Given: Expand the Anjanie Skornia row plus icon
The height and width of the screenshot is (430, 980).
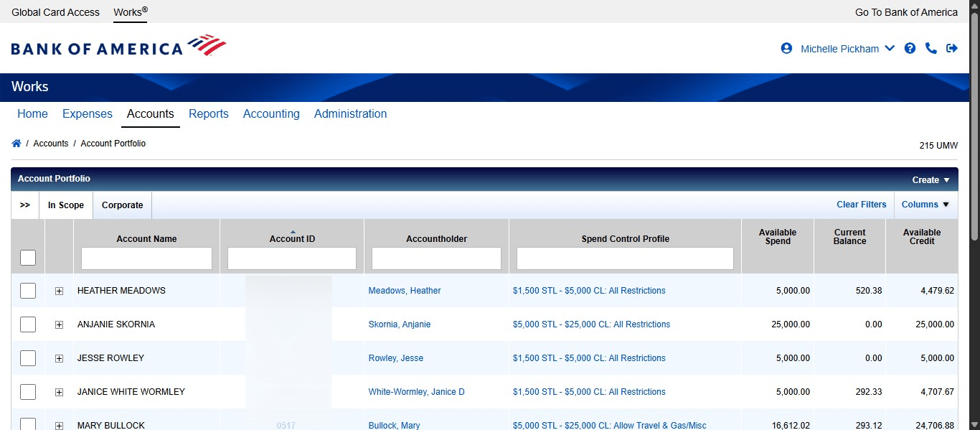Looking at the screenshot, I should 60,324.
